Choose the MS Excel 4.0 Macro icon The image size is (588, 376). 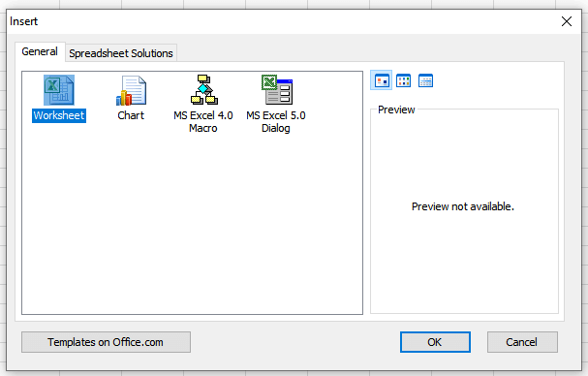[203, 89]
